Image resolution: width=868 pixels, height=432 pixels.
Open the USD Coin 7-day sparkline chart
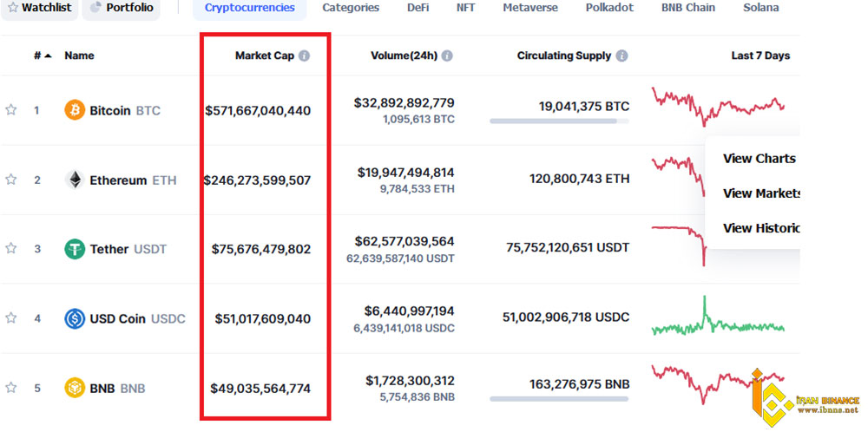tap(718, 318)
